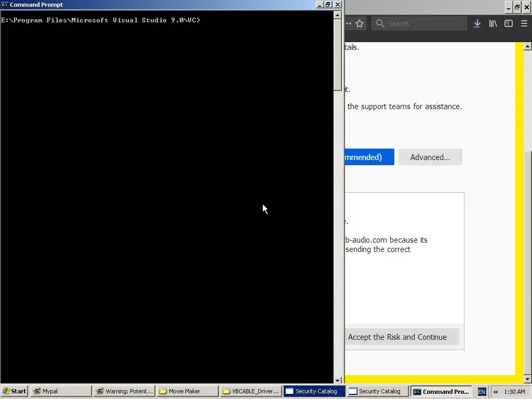The height and width of the screenshot is (399, 532).
Task: Switch to Mypal in taskbar
Action: (61, 391)
